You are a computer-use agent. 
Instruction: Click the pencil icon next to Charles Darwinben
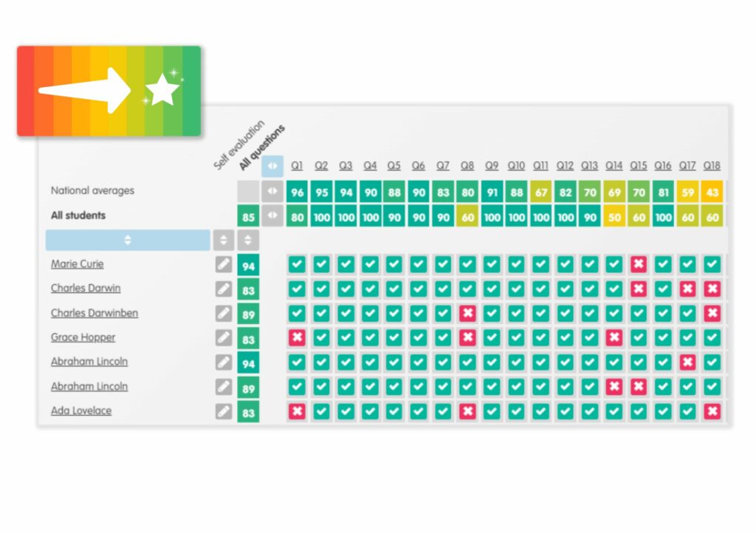click(x=223, y=314)
